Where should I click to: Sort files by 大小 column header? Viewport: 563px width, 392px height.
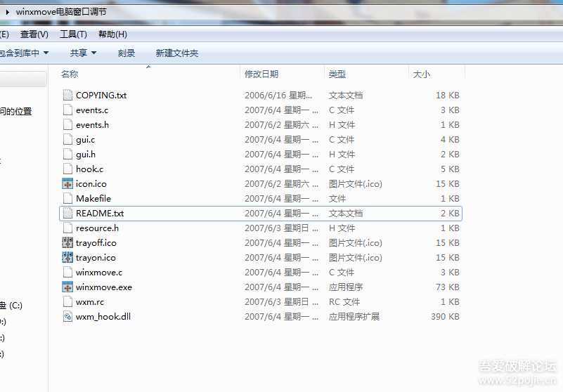pyautogui.click(x=422, y=74)
